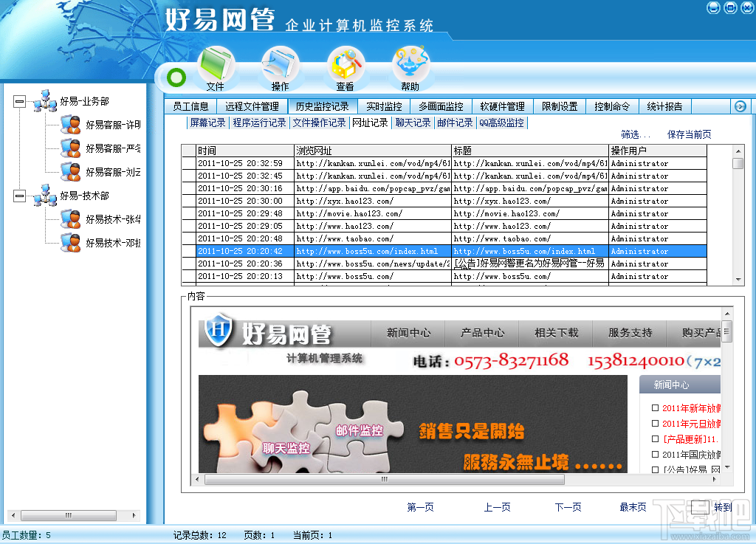Click 服务支持 in web preview nav

(630, 333)
